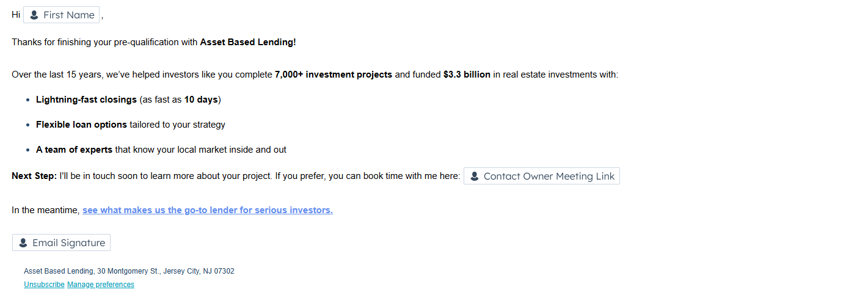
Task: Click the bold '10 days' text
Action: 201,100
